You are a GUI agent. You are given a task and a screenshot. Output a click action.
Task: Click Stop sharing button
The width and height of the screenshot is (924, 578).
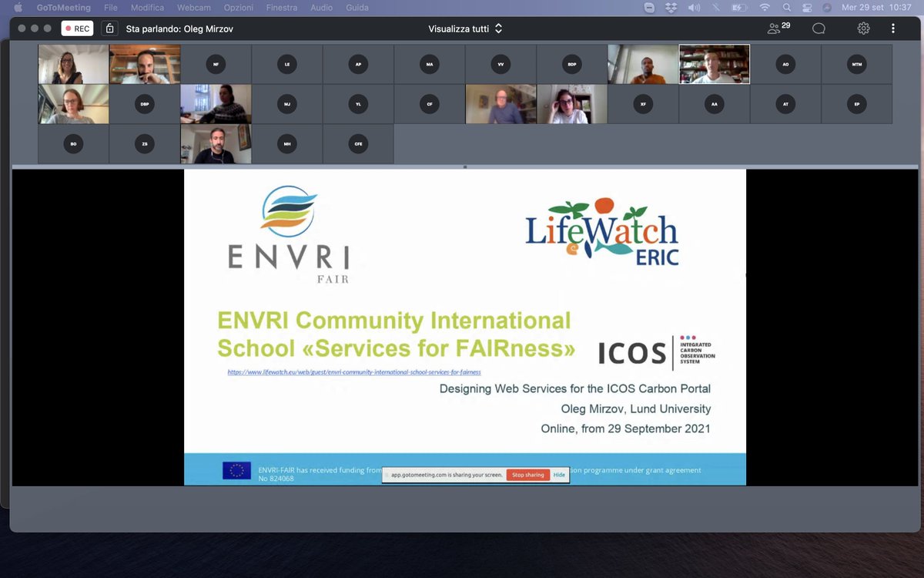pos(527,475)
